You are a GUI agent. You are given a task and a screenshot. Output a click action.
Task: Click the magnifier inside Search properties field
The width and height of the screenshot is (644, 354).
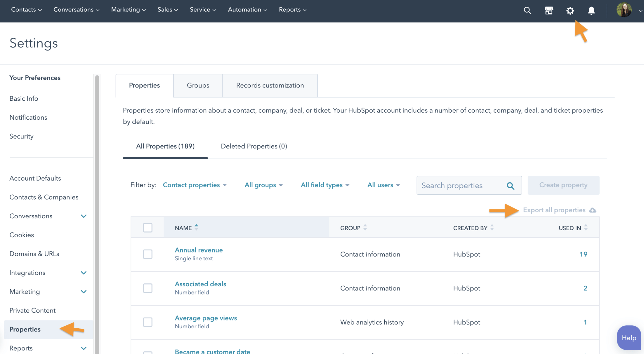(x=511, y=185)
